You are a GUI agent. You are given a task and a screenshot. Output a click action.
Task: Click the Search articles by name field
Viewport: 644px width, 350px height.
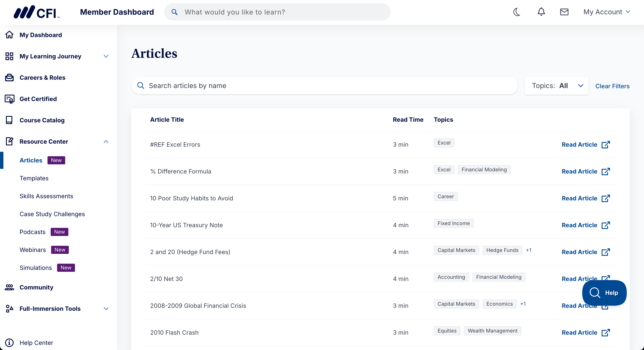coord(325,86)
